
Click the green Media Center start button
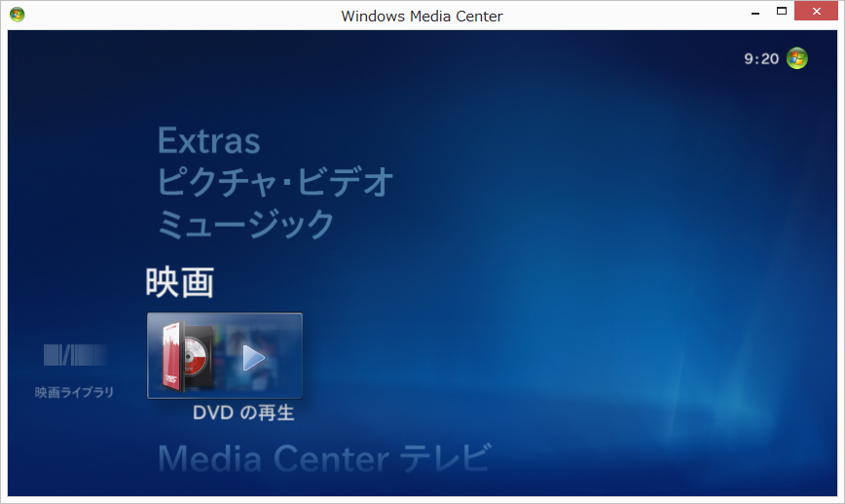[797, 58]
